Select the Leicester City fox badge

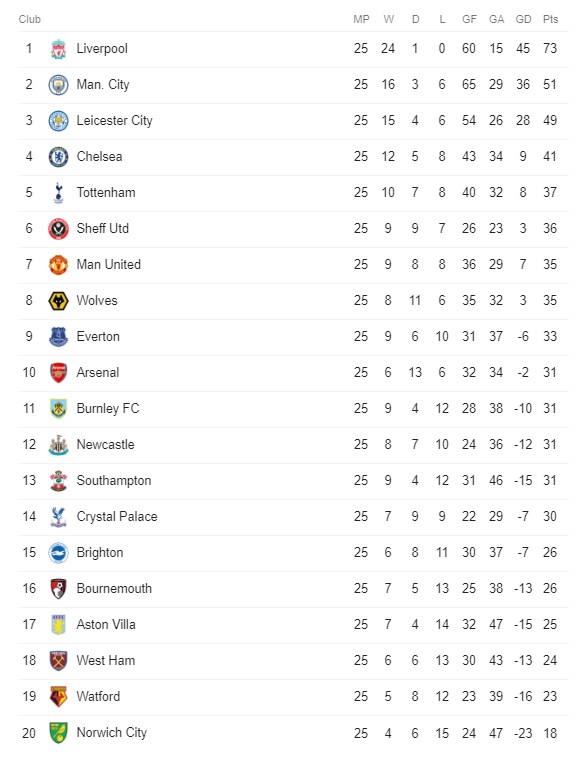[58, 121]
